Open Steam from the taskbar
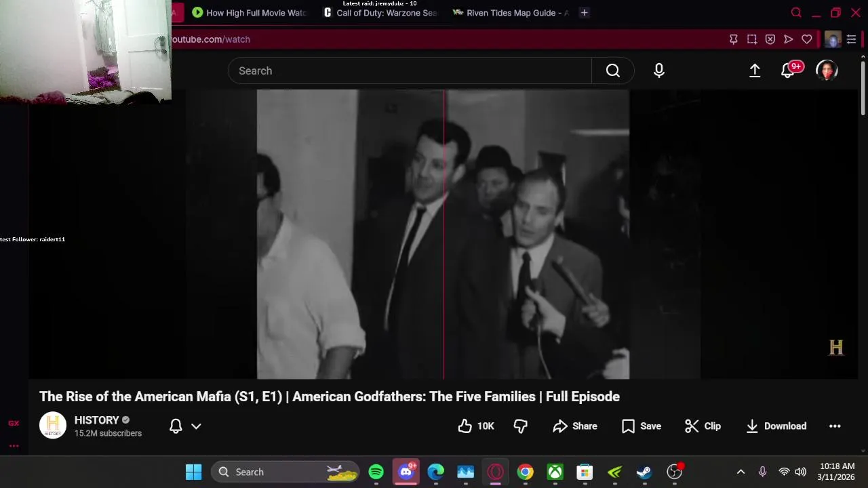Image resolution: width=868 pixels, height=488 pixels. (645, 472)
